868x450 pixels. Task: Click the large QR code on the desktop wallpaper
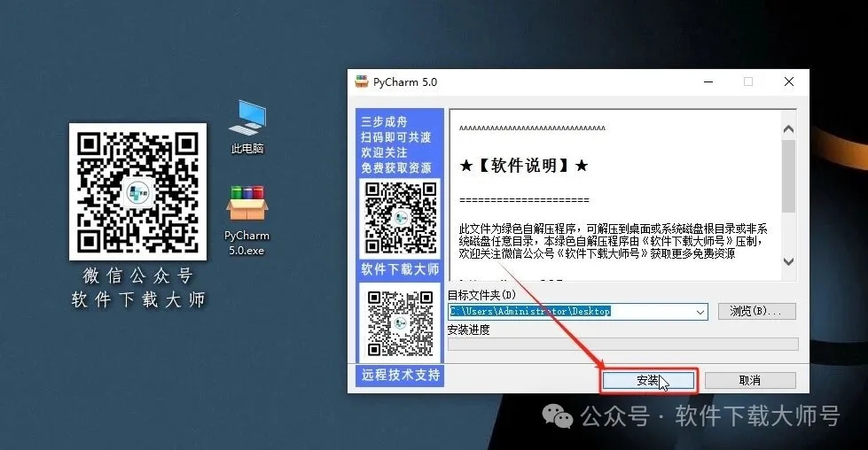pos(137,192)
